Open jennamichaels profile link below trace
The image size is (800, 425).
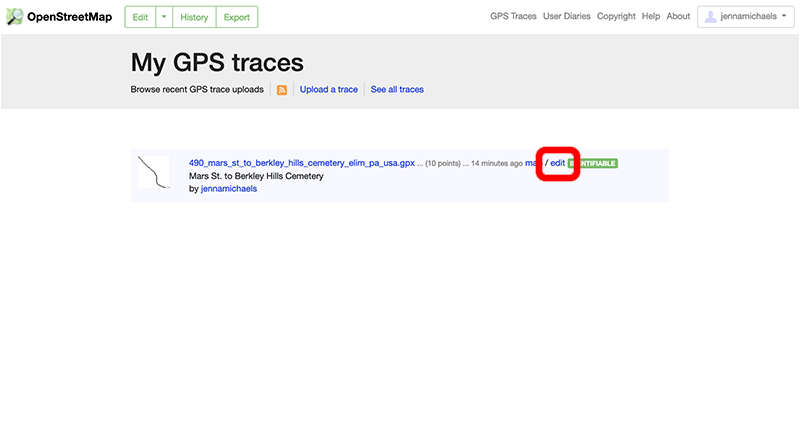coord(229,189)
